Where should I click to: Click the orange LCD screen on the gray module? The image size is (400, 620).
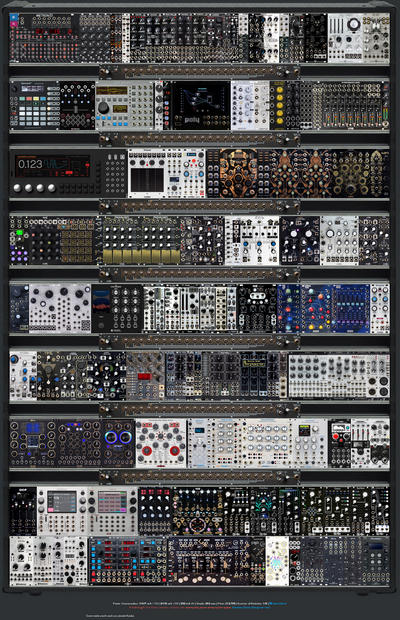112,91
